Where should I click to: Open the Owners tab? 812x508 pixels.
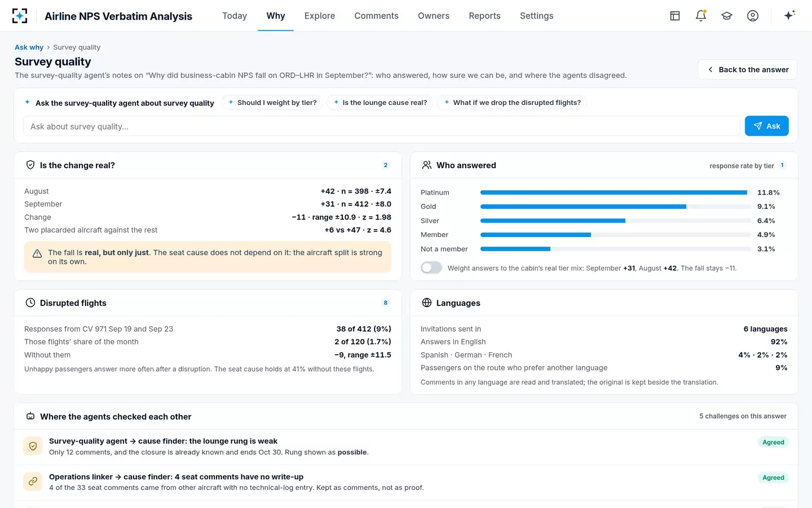tap(434, 16)
